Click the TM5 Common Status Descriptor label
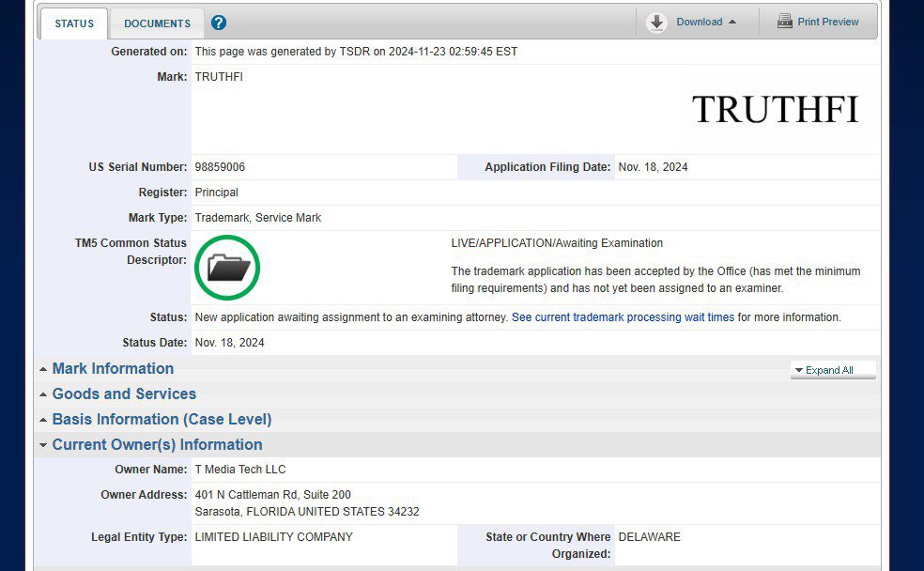 [131, 251]
